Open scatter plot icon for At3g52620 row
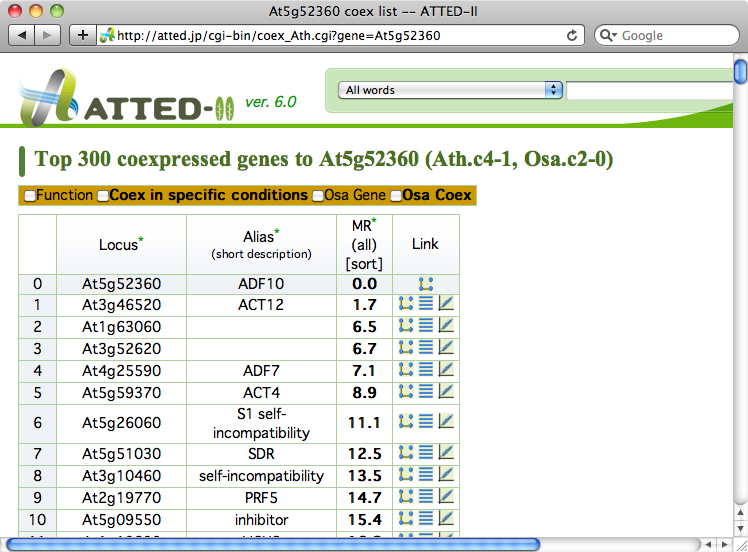748x552 pixels. (x=446, y=348)
